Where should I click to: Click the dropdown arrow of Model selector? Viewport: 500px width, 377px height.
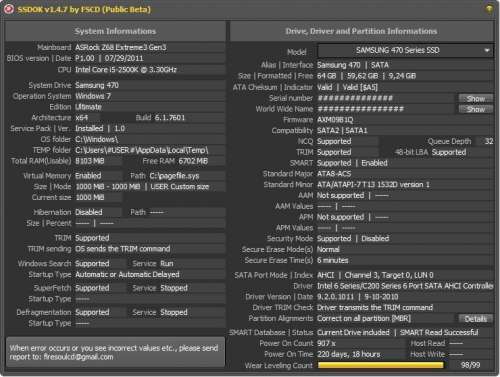(x=487, y=51)
